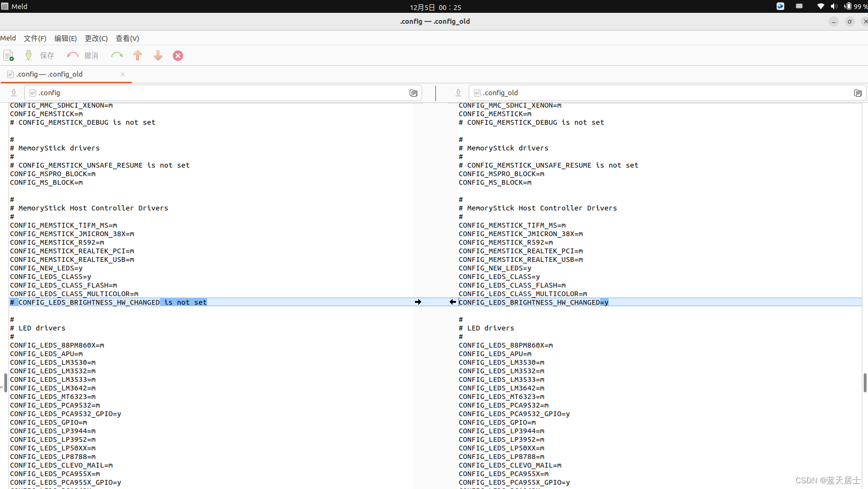Push change right with the right arrow
868x489 pixels.
[x=418, y=302]
